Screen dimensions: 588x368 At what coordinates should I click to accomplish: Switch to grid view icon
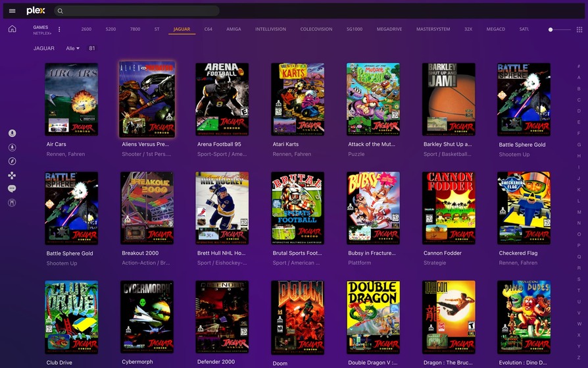pos(579,30)
